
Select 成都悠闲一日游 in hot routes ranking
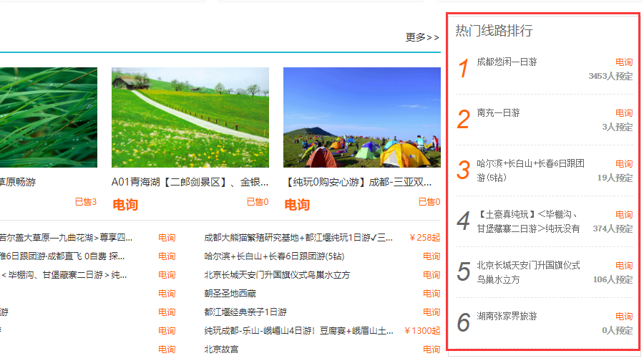[x=507, y=62]
